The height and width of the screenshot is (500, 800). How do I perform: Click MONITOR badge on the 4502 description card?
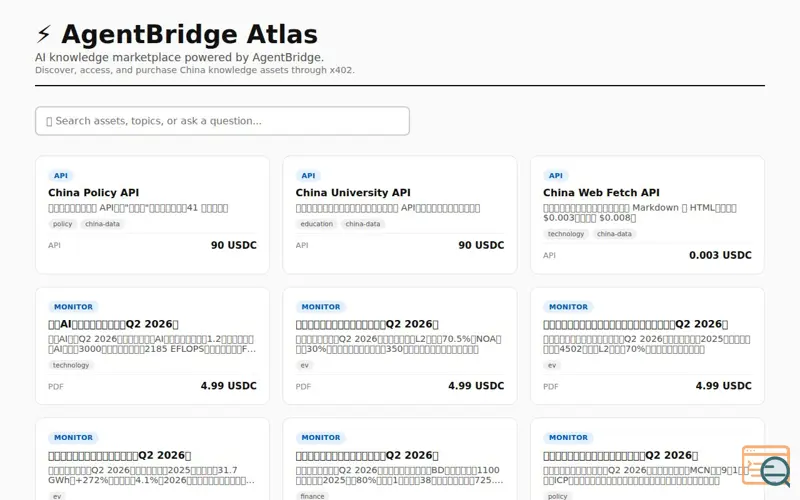point(568,307)
